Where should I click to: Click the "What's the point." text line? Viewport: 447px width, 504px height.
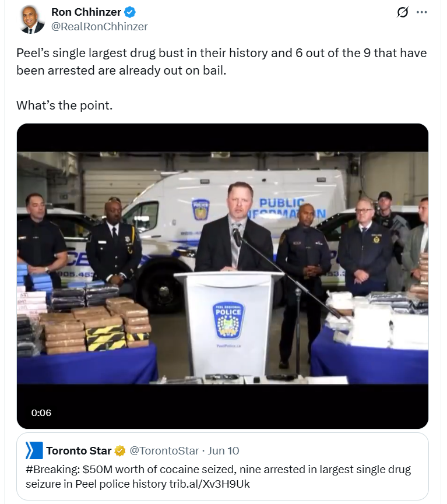coord(65,105)
